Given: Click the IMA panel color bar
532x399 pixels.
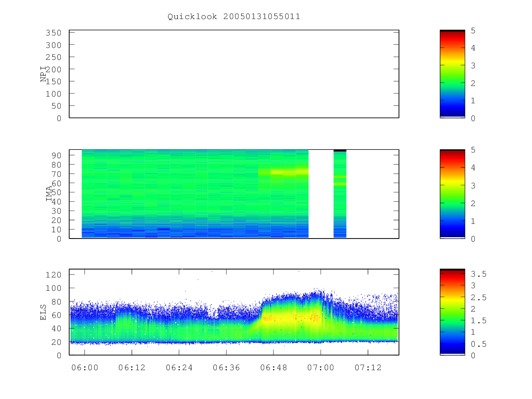Looking at the screenshot, I should pyautogui.click(x=452, y=194).
